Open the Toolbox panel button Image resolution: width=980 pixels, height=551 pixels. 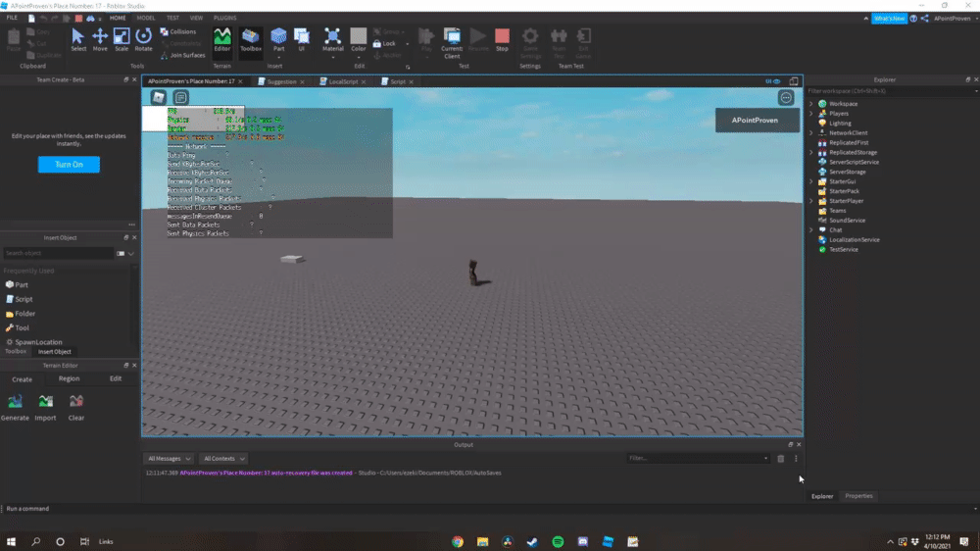tap(251, 39)
